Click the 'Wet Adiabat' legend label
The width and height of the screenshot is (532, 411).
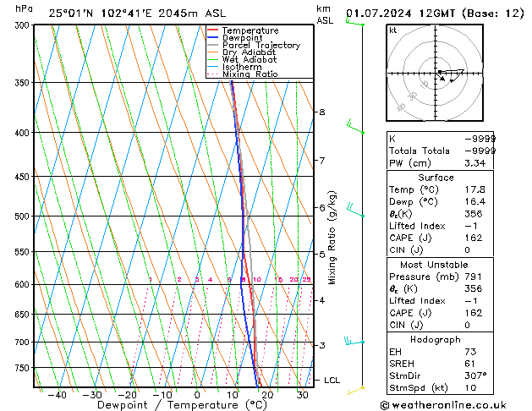pyautogui.click(x=250, y=59)
